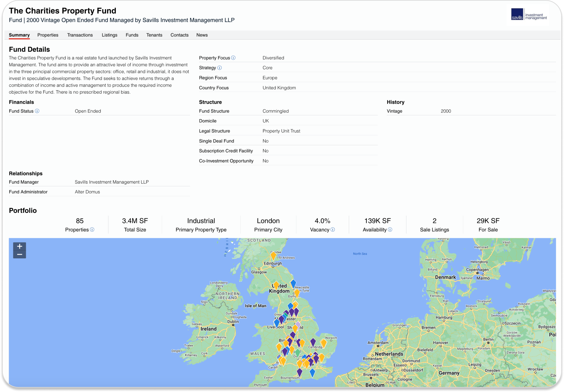Open the Properties tab
Image resolution: width=564 pixels, height=392 pixels.
pyautogui.click(x=48, y=35)
